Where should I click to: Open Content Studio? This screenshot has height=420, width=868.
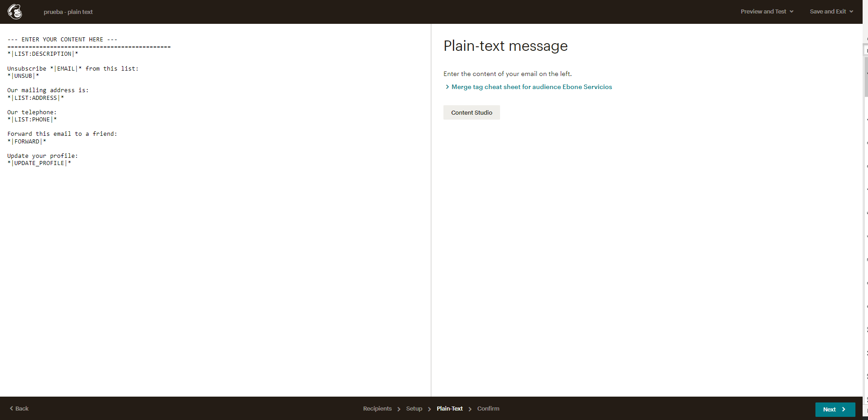tap(471, 112)
